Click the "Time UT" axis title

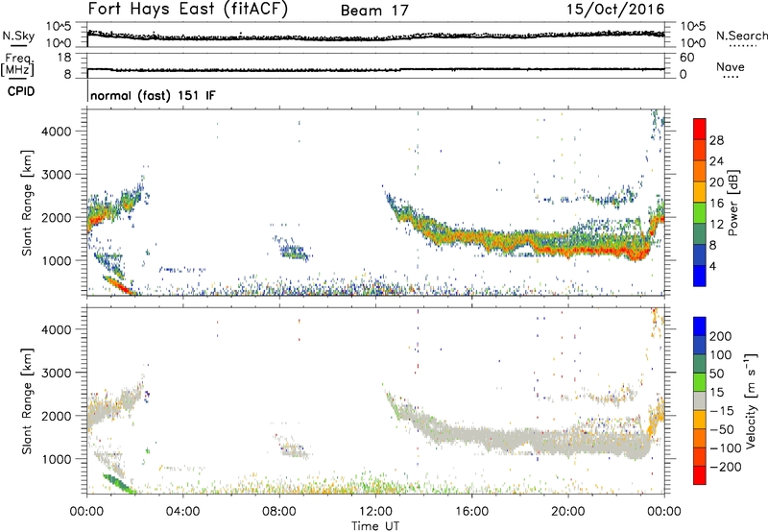click(x=375, y=526)
